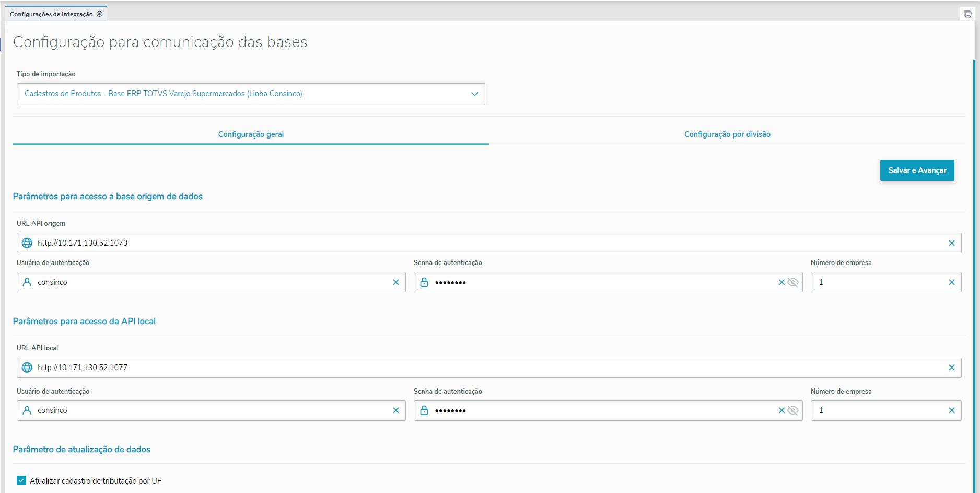Switch to Configuração geral tab
Viewport: 980px width, 493px height.
[x=251, y=134]
